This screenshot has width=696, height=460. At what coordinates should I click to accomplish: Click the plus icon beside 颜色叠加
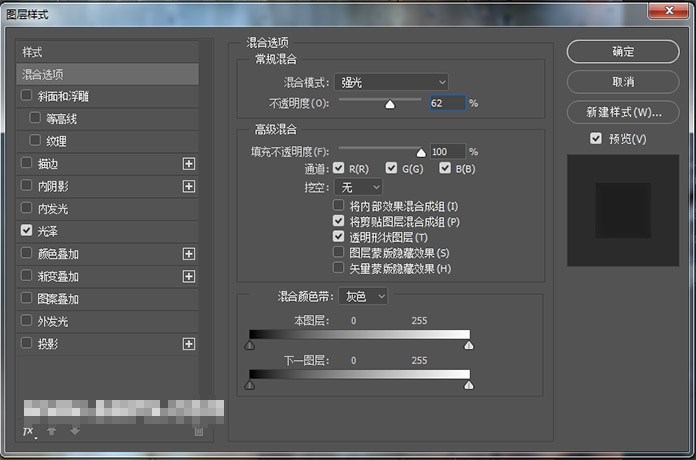189,254
